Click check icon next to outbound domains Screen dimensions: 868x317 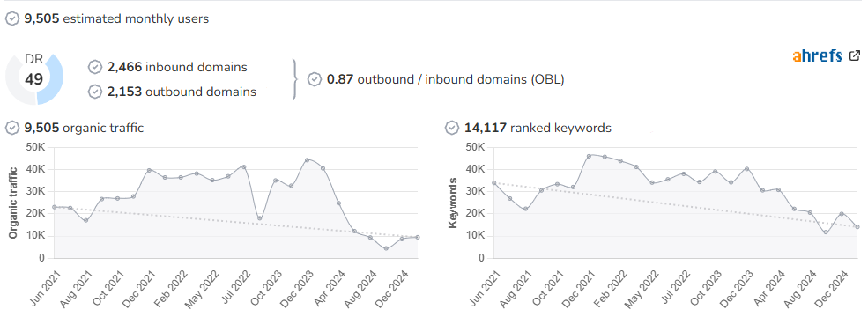(95, 92)
